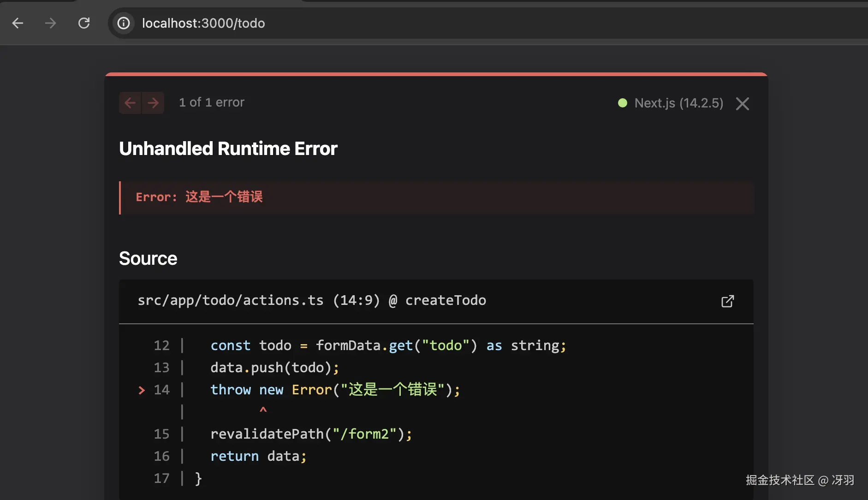868x500 pixels.
Task: Click the Source section heading
Action: [148, 258]
